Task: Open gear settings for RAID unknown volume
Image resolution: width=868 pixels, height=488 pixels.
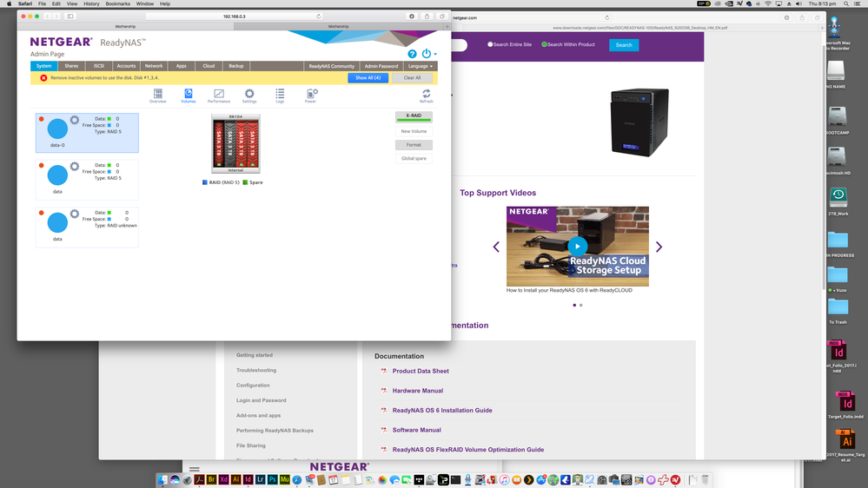Action: [74, 214]
